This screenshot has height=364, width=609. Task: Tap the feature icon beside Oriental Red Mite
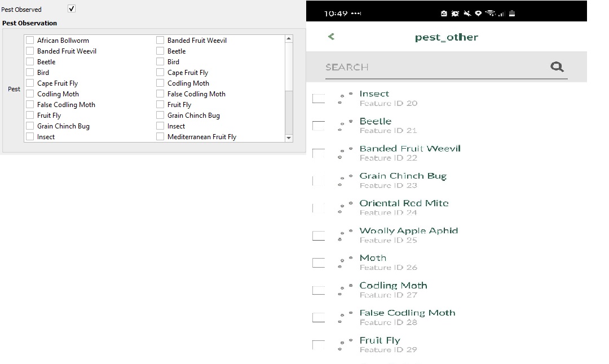coord(345,208)
